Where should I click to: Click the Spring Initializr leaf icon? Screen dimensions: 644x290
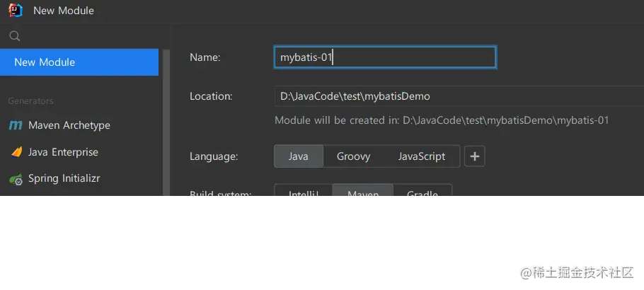16,179
